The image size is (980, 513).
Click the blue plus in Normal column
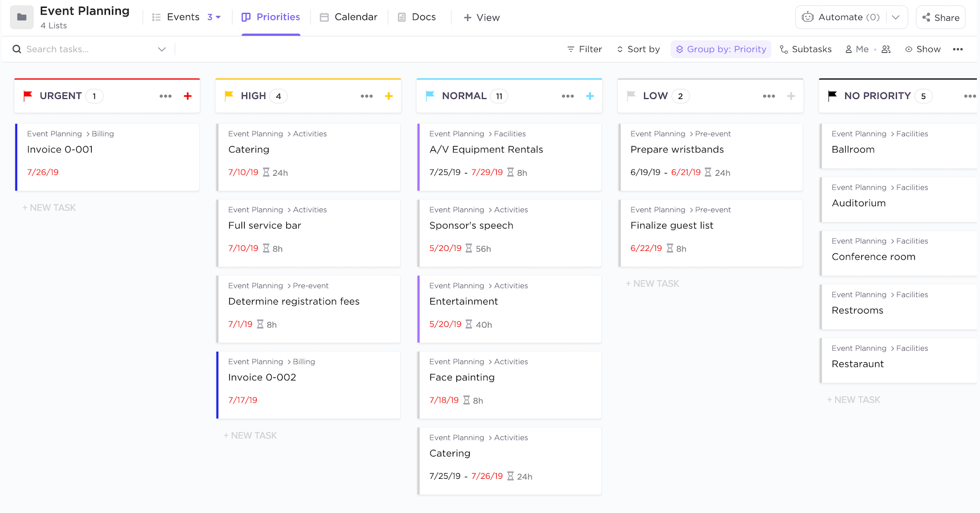click(x=590, y=96)
